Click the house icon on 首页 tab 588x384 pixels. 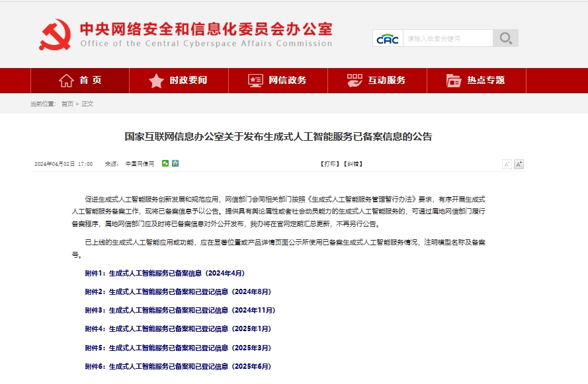pos(66,80)
